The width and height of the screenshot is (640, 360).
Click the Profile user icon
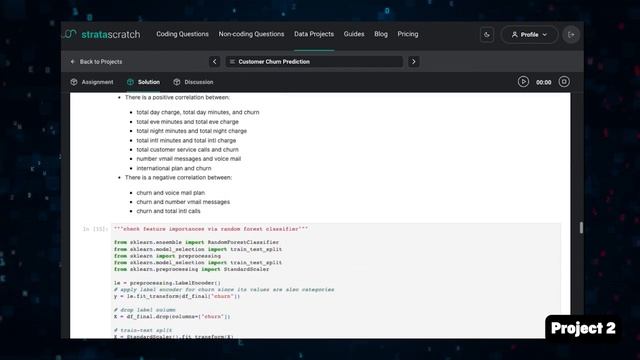click(x=515, y=35)
